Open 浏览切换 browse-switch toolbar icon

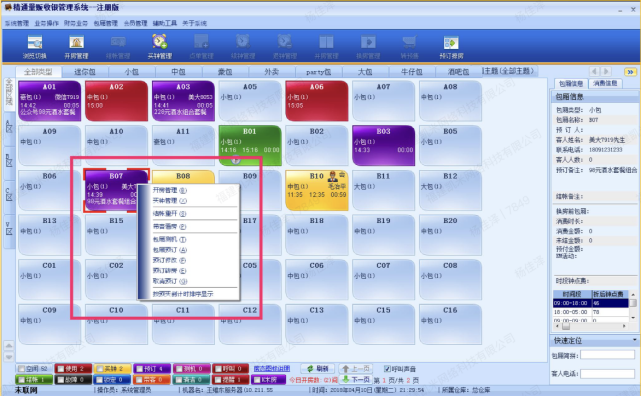[x=35, y=47]
